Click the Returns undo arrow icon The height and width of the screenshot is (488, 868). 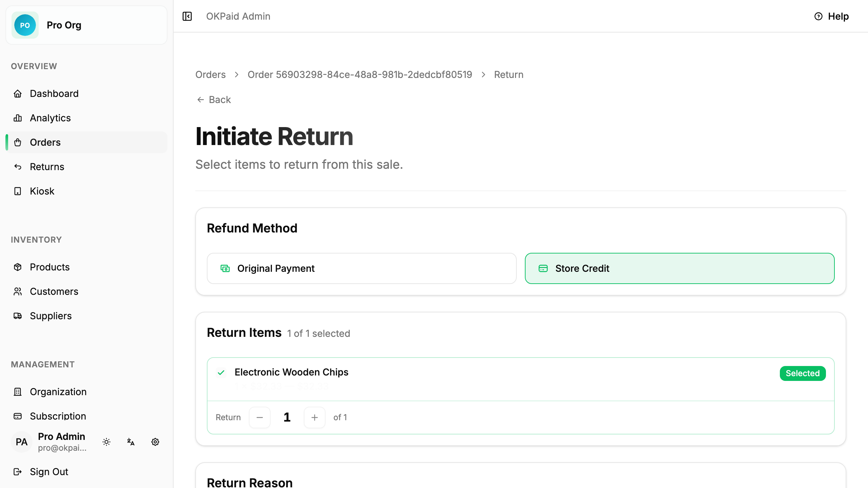tap(18, 167)
